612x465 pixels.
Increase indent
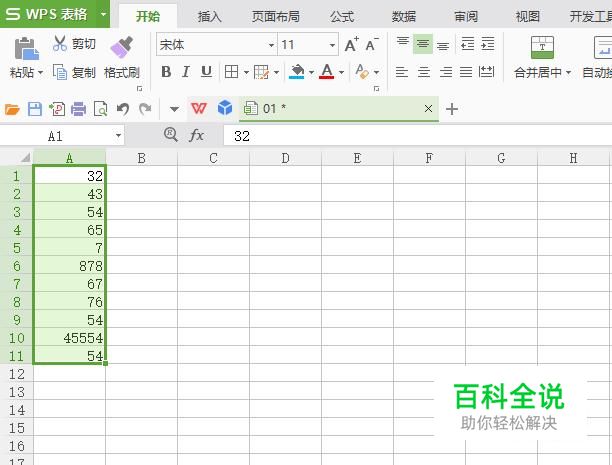tap(487, 44)
